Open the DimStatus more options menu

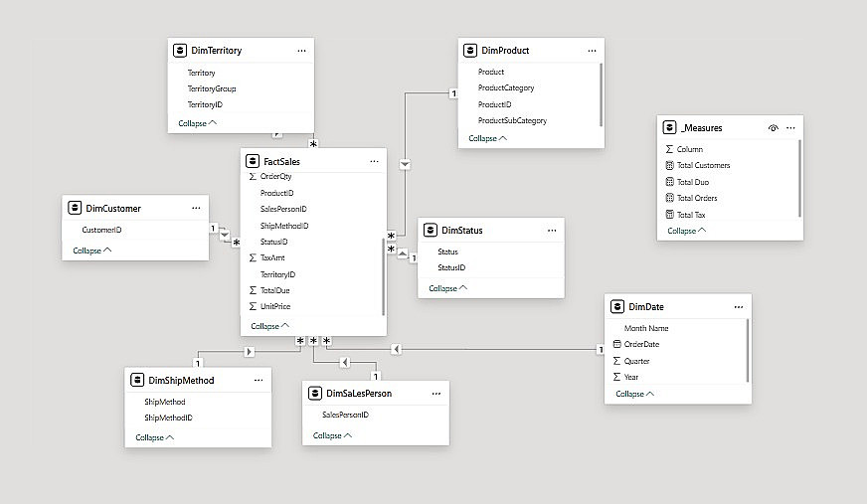(552, 231)
